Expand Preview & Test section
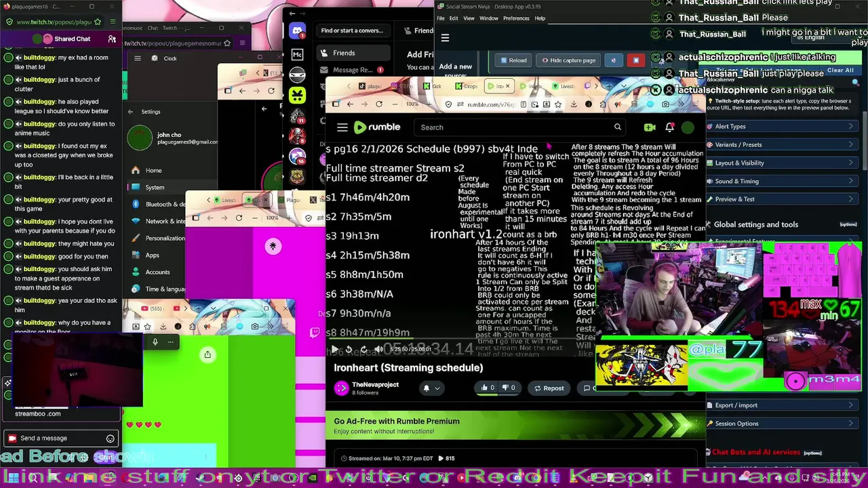 pyautogui.click(x=782, y=199)
